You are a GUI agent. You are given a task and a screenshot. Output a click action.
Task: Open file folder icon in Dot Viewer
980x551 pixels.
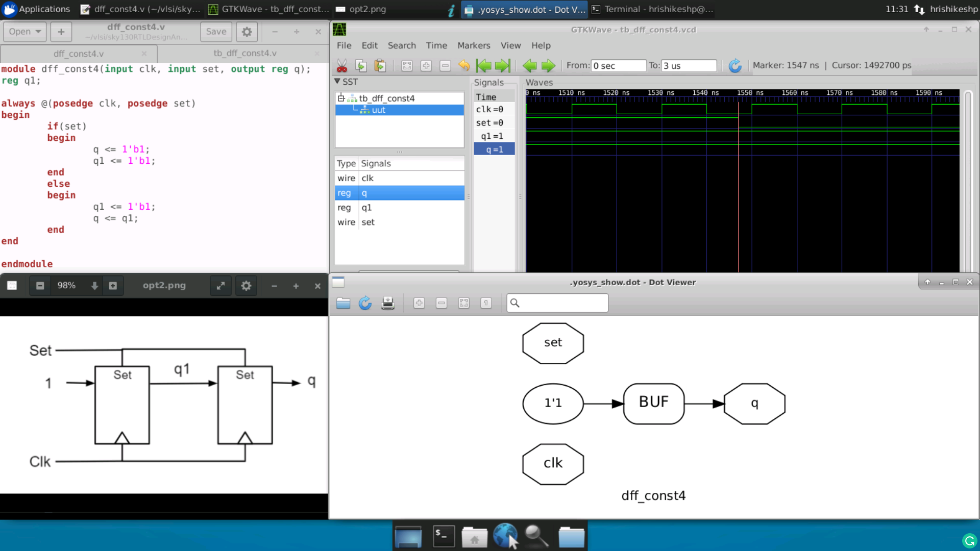click(x=343, y=304)
